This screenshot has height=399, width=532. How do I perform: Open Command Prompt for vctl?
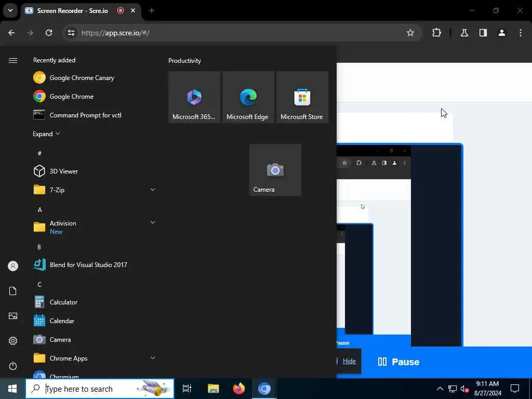95,115
